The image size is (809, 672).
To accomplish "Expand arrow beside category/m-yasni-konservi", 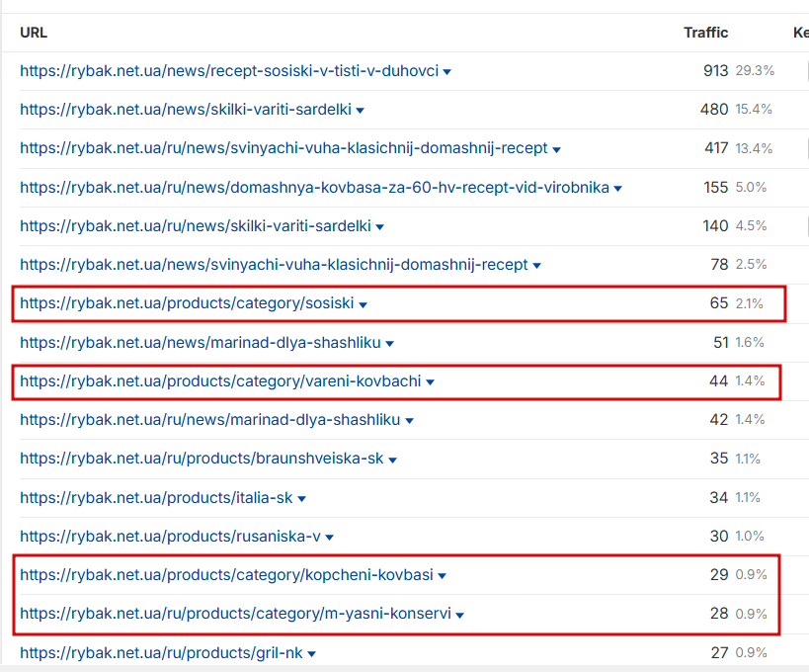I will (459, 616).
